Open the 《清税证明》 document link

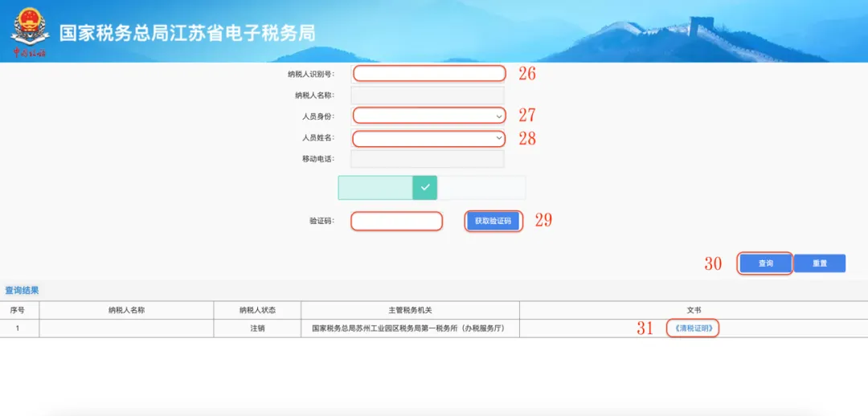coord(693,328)
